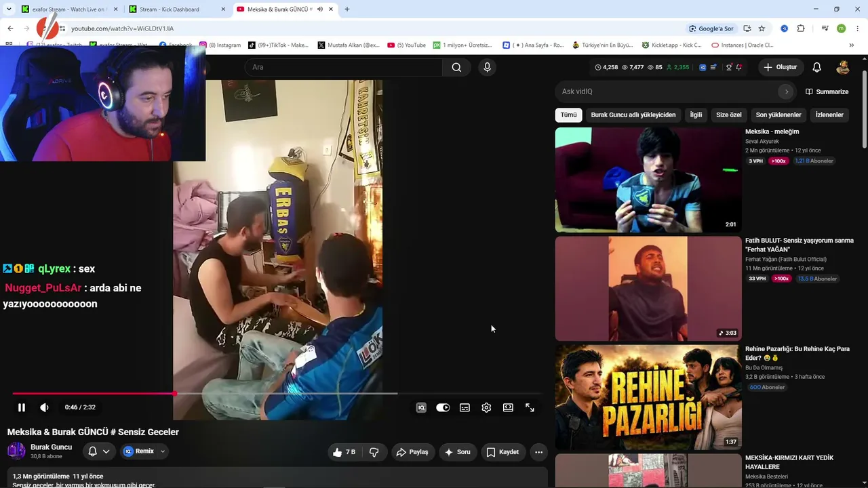
Task: Open Burak Guncu channel avatar
Action: pos(16,451)
